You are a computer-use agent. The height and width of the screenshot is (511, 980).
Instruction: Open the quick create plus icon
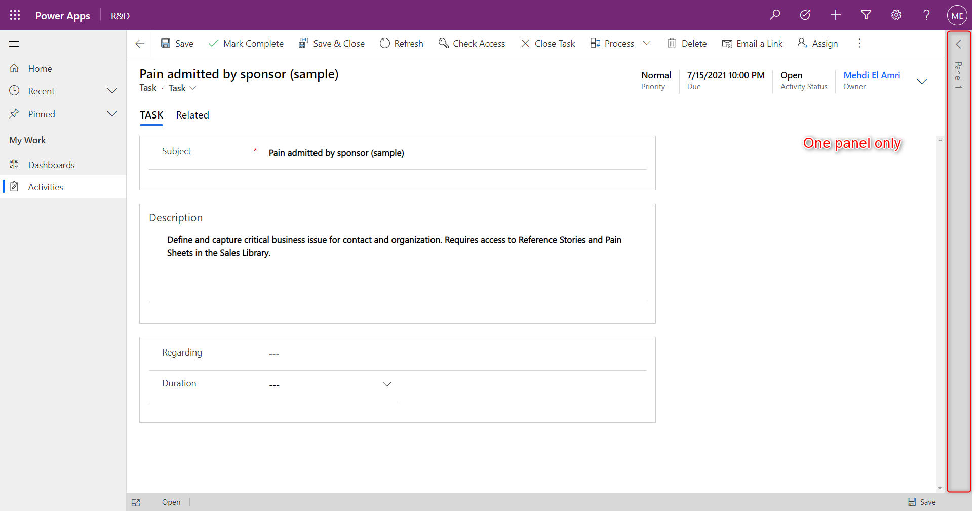click(x=835, y=15)
